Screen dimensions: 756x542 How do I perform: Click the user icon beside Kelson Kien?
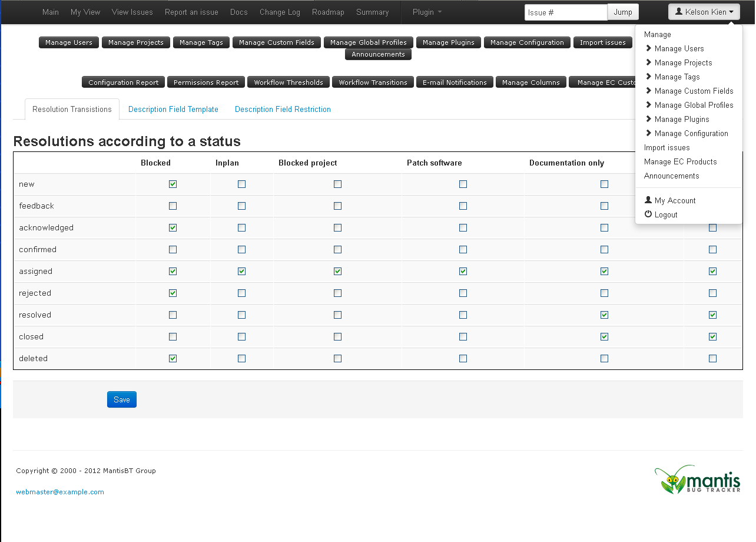coord(678,12)
